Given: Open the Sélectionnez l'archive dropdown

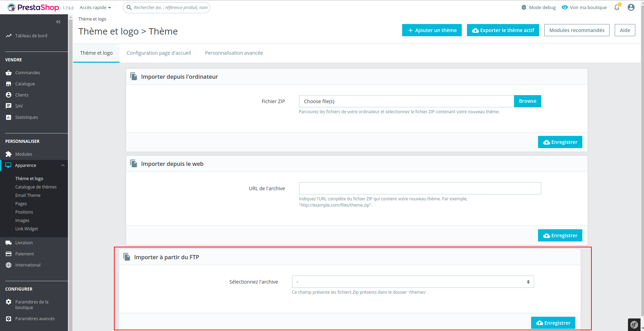Looking at the screenshot, I should click(x=413, y=282).
